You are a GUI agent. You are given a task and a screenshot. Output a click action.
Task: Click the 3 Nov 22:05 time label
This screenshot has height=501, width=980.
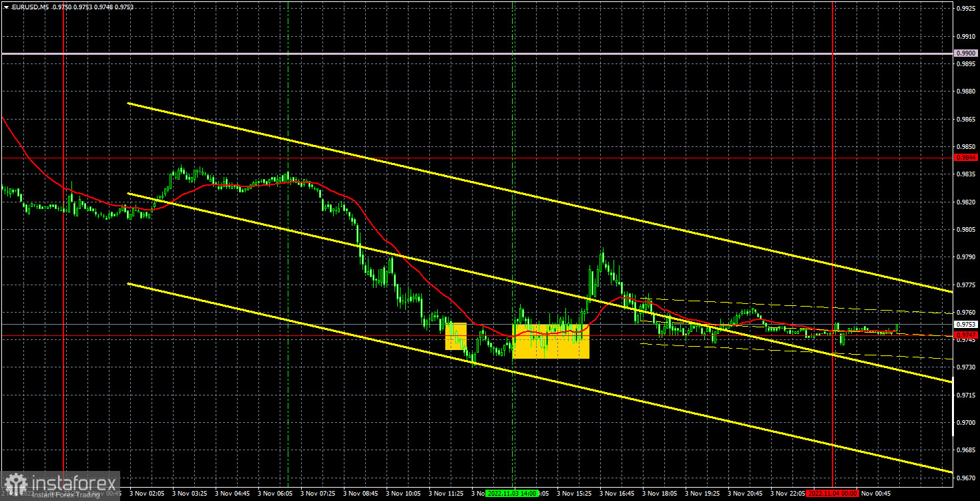pyautogui.click(x=788, y=494)
